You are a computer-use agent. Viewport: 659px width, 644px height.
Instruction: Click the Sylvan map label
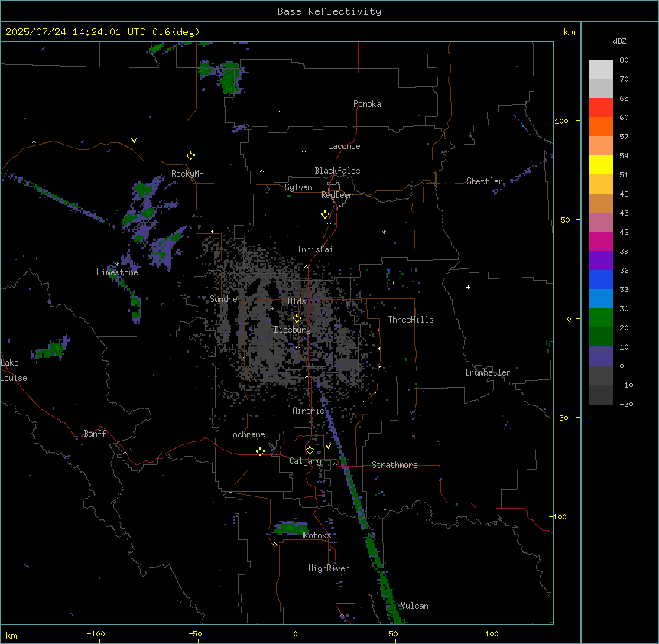point(298,187)
